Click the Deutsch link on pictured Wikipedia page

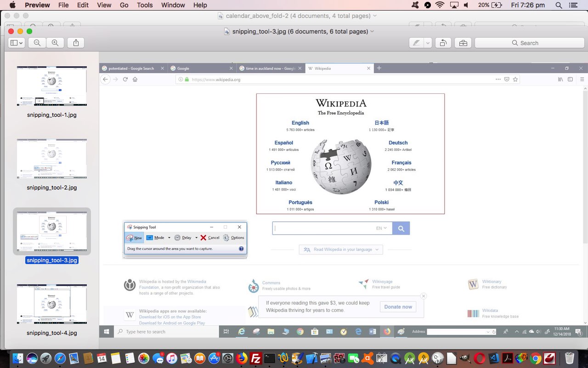pyautogui.click(x=398, y=143)
